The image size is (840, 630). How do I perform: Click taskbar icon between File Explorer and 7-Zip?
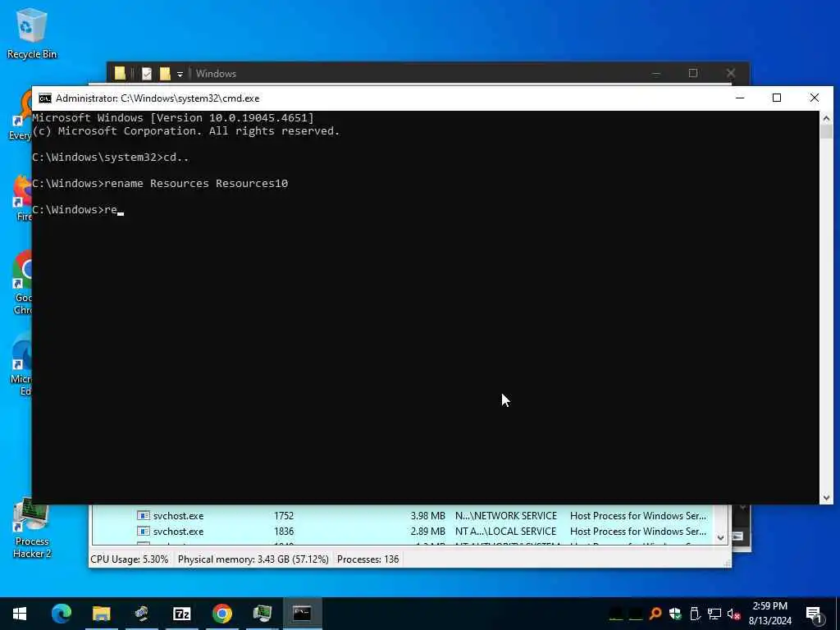coord(141,614)
